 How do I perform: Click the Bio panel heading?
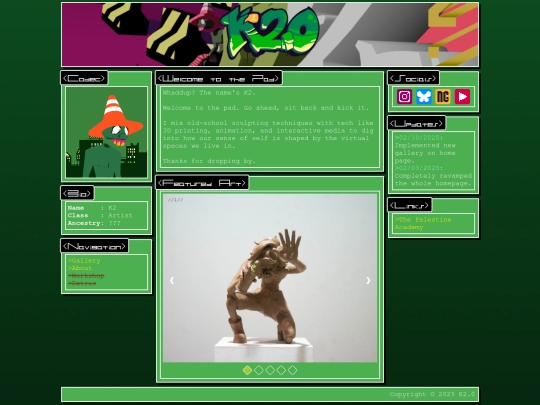pos(77,193)
